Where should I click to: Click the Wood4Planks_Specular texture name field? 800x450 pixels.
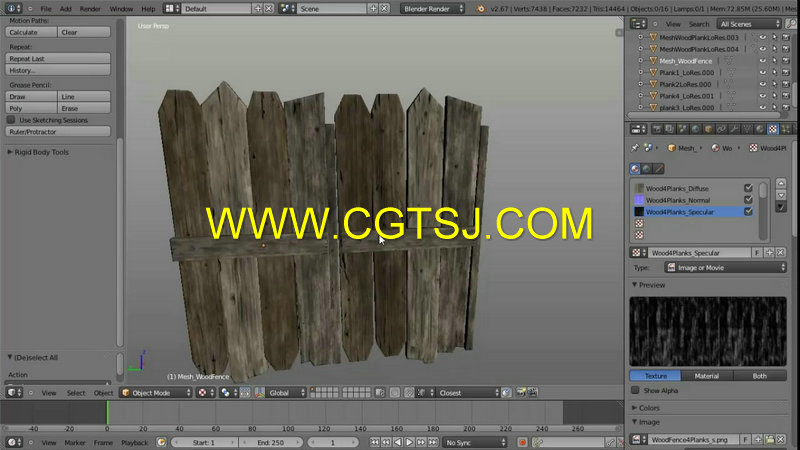699,253
